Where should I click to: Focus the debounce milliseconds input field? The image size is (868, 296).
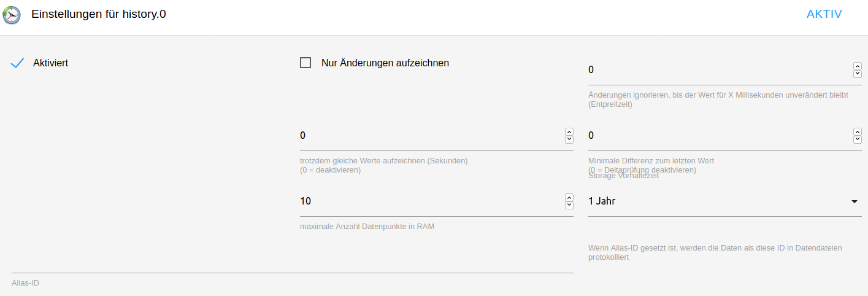click(x=718, y=70)
